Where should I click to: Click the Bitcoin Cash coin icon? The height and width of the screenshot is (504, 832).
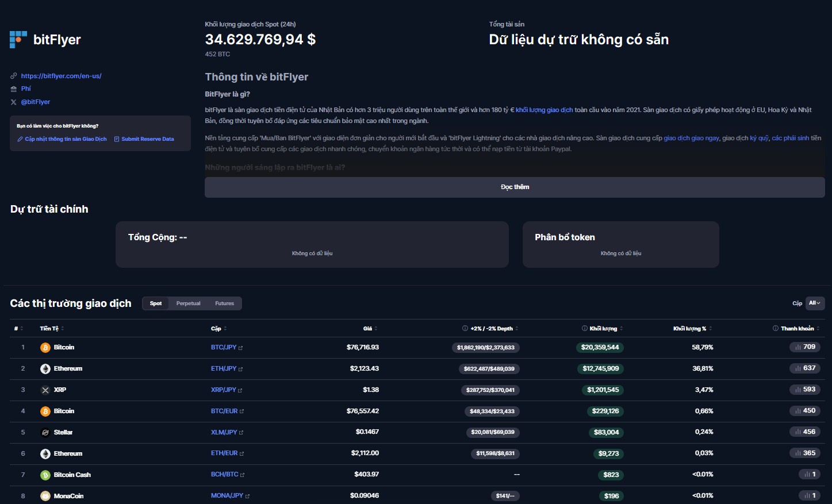(x=45, y=475)
